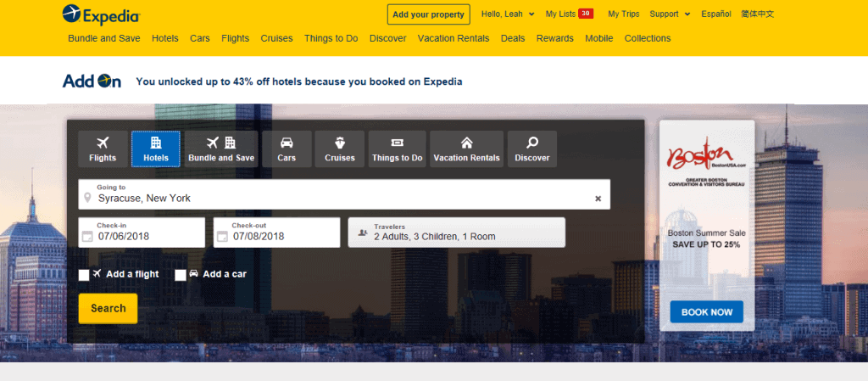Open Hotels in the top navigation
Image resolution: width=868 pixels, height=381 pixels.
coord(165,38)
